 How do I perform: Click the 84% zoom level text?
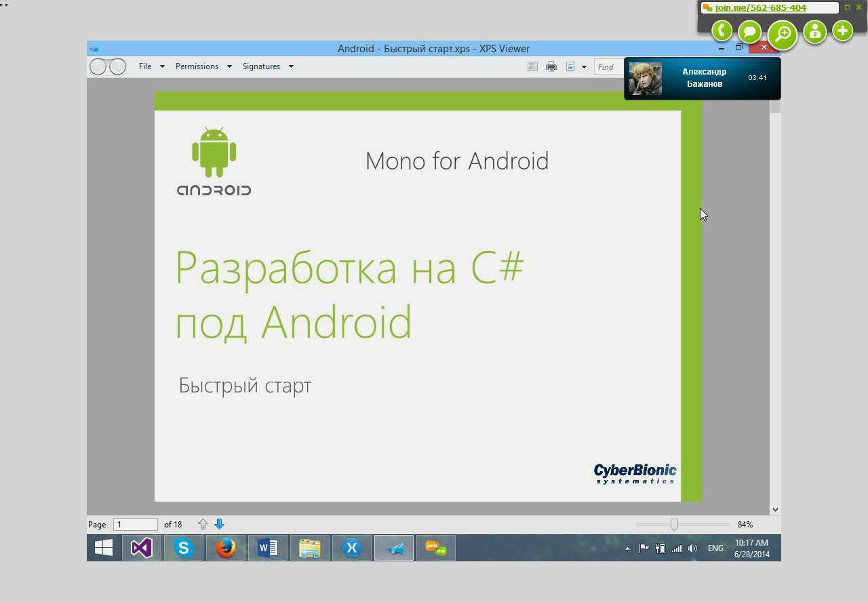click(x=745, y=525)
